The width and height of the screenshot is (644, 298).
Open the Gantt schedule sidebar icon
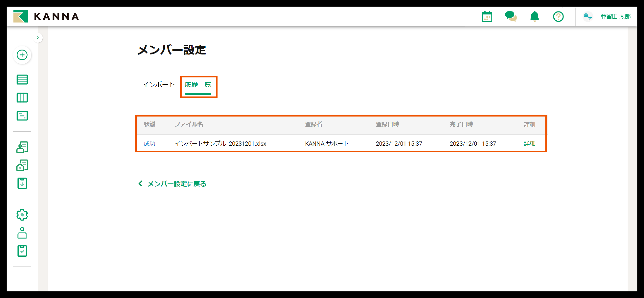pos(22,116)
